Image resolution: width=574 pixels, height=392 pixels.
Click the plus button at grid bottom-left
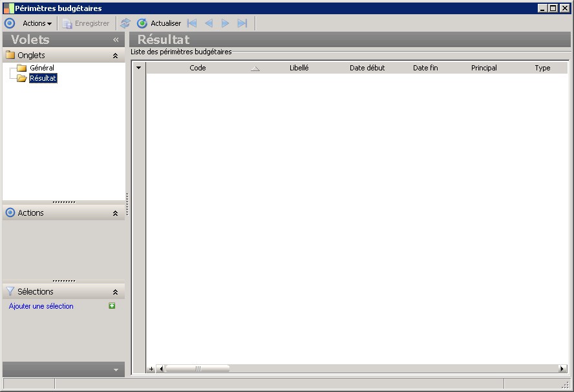151,369
